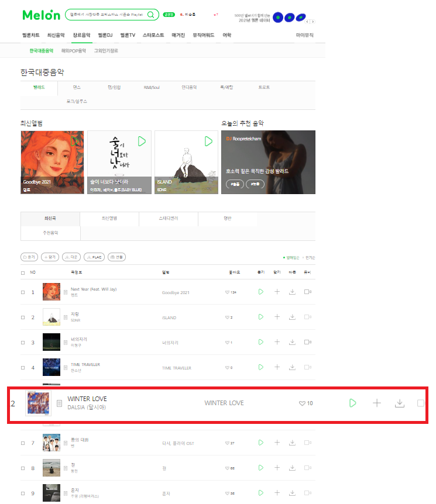Tick the checkbox for track number 1
This screenshot has width=436, height=504.
(x=23, y=292)
